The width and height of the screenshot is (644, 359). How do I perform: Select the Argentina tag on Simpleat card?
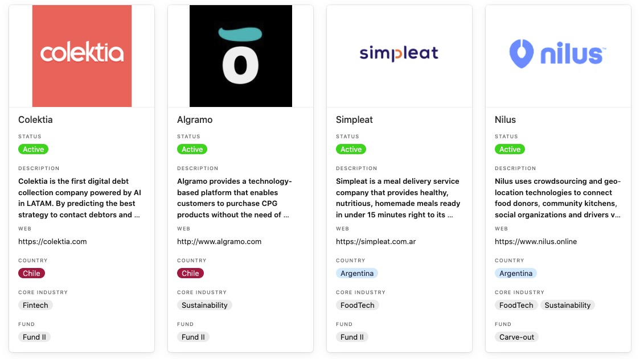tap(357, 273)
